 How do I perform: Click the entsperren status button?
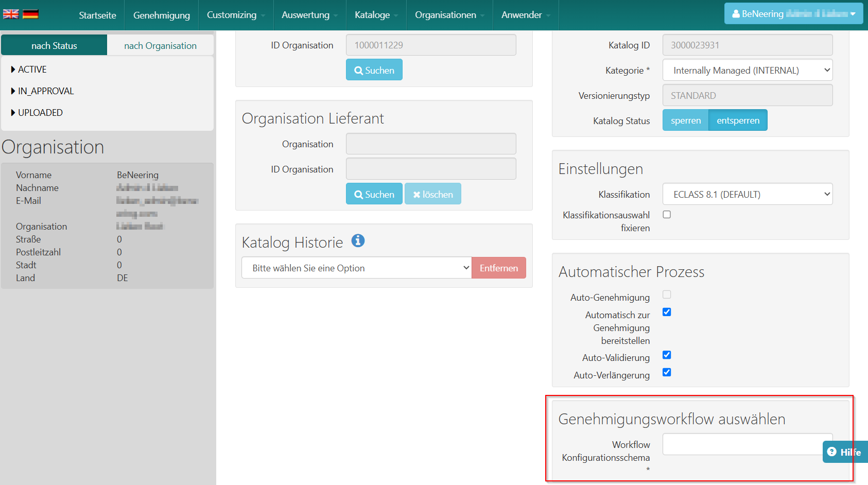point(738,120)
